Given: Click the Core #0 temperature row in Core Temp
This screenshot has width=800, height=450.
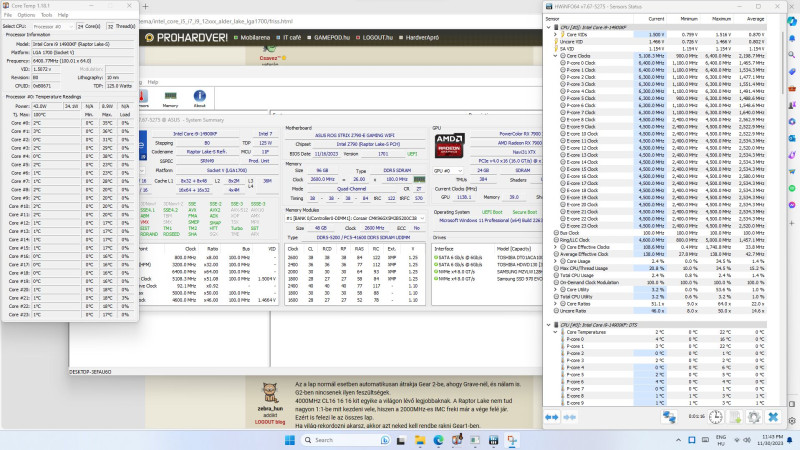Looking at the screenshot, I should coord(69,123).
